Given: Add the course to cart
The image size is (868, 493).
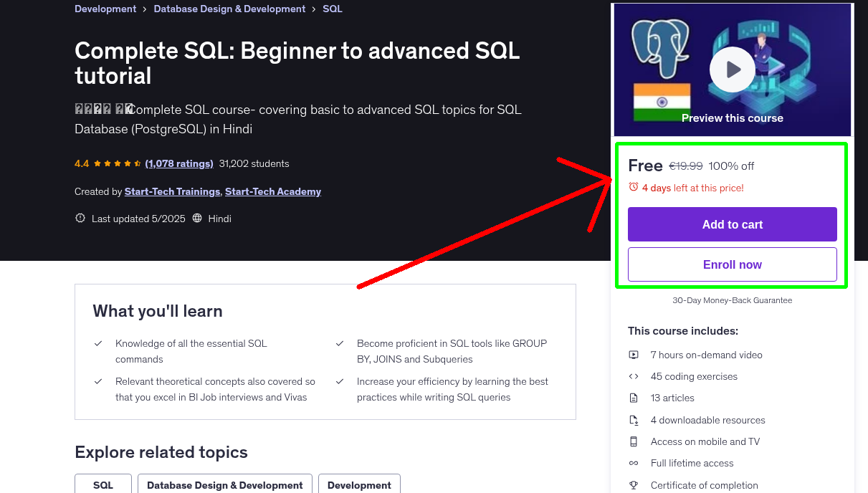Looking at the screenshot, I should pos(733,224).
